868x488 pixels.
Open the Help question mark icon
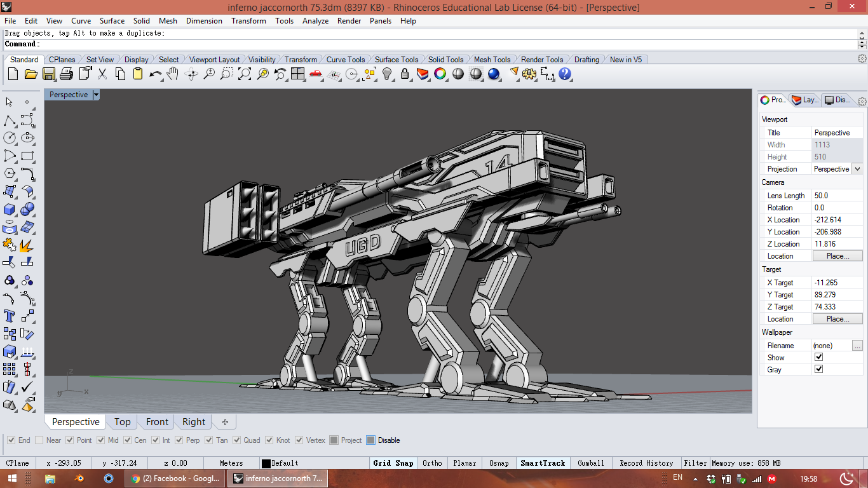click(x=565, y=74)
